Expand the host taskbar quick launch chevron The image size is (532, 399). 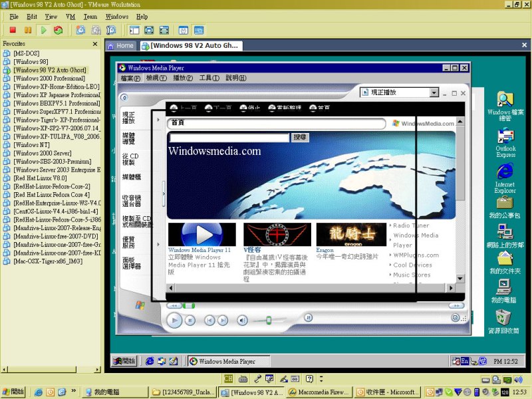tap(73, 391)
